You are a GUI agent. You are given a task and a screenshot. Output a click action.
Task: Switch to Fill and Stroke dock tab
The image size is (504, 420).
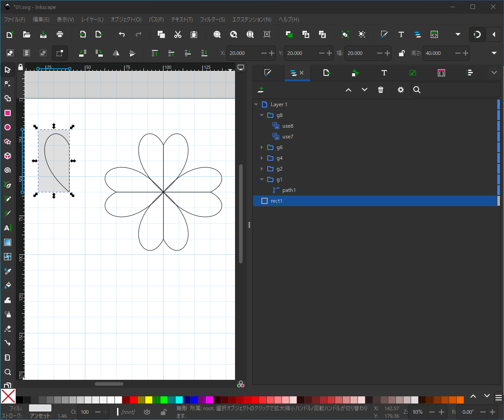268,73
